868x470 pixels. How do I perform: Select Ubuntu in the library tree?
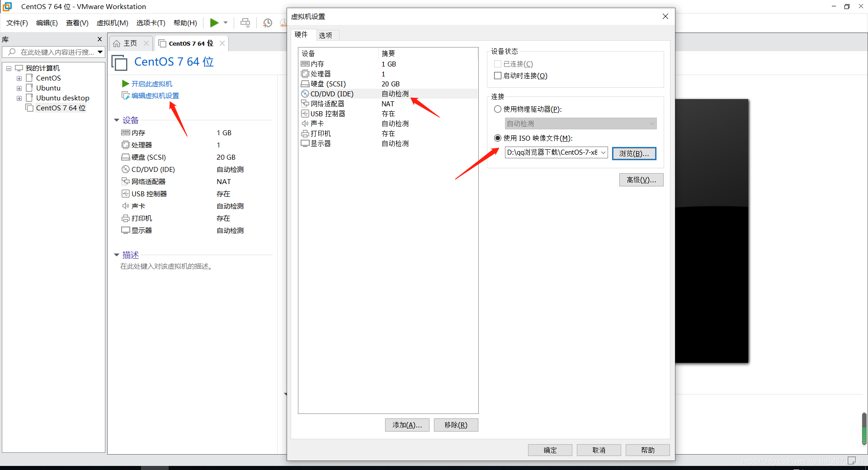click(x=48, y=88)
